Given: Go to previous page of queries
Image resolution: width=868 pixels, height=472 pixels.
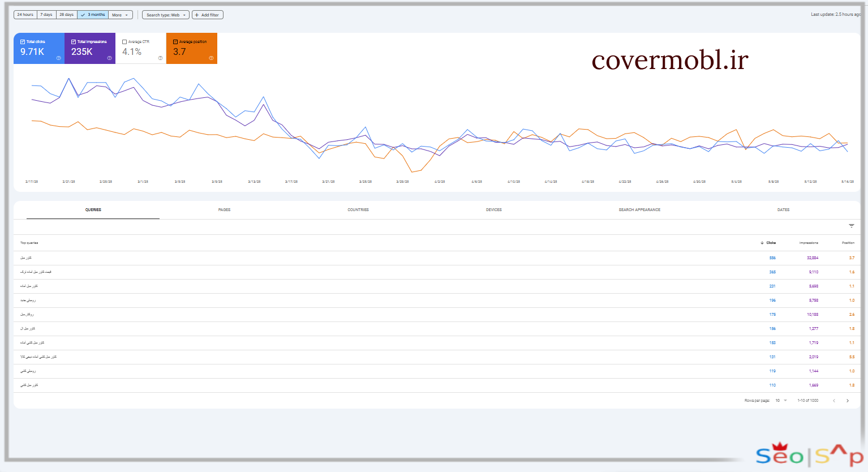Looking at the screenshot, I should [x=833, y=401].
